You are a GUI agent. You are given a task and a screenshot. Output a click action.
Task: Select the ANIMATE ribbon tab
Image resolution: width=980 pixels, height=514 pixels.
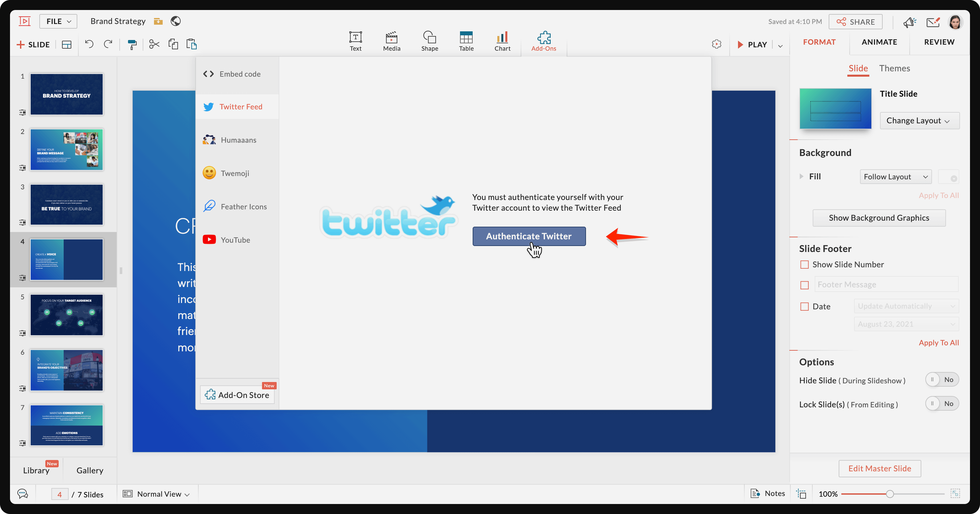pos(879,41)
